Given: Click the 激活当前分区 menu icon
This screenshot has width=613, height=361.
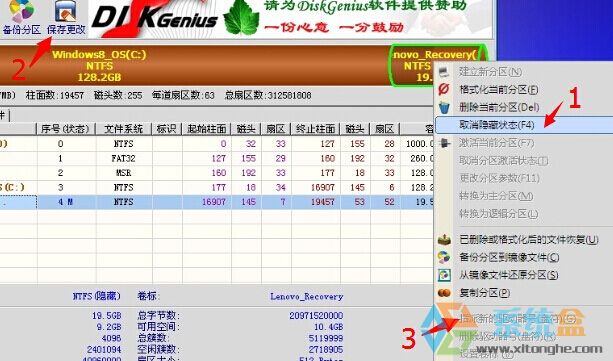Looking at the screenshot, I should (x=444, y=143).
